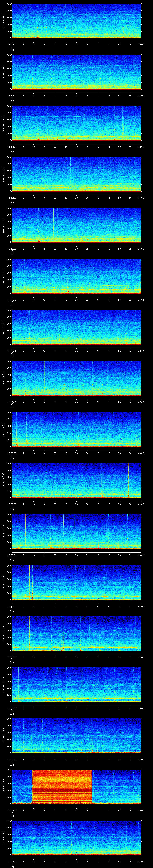Click the '13:33:00' time label
Viewport: 153px width, 868px height.
click(x=12, y=248)
